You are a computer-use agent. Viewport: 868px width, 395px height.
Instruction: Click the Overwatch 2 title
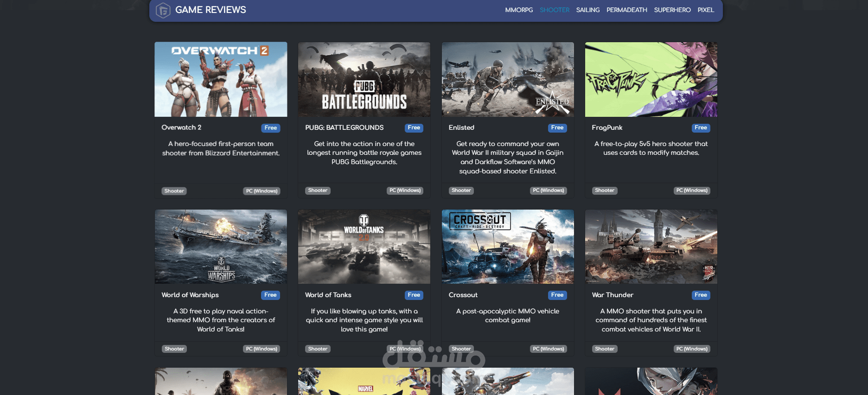(181, 127)
